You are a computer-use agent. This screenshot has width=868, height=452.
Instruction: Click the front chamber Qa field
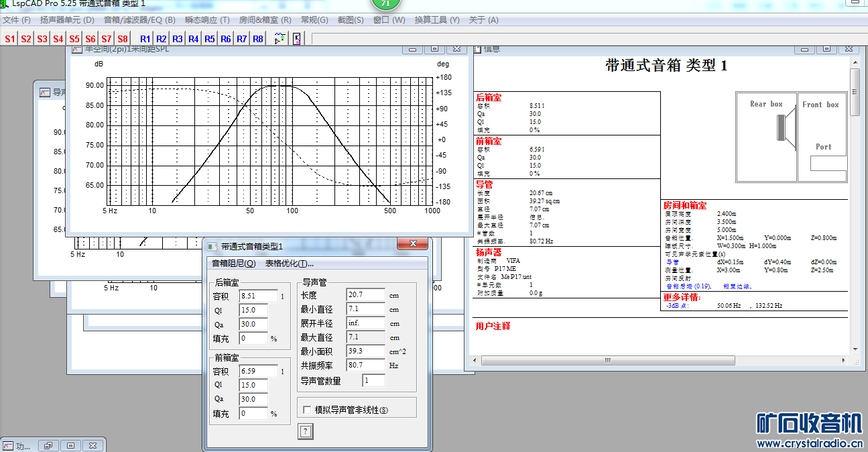(253, 399)
